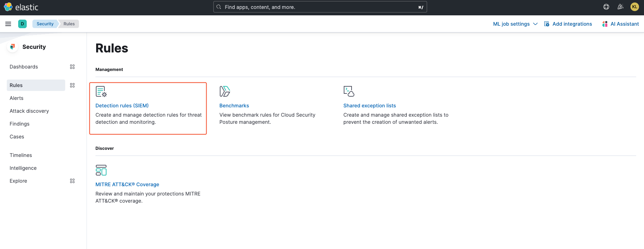Open the Benchmarks link
The height and width of the screenshot is (249, 644).
click(234, 106)
